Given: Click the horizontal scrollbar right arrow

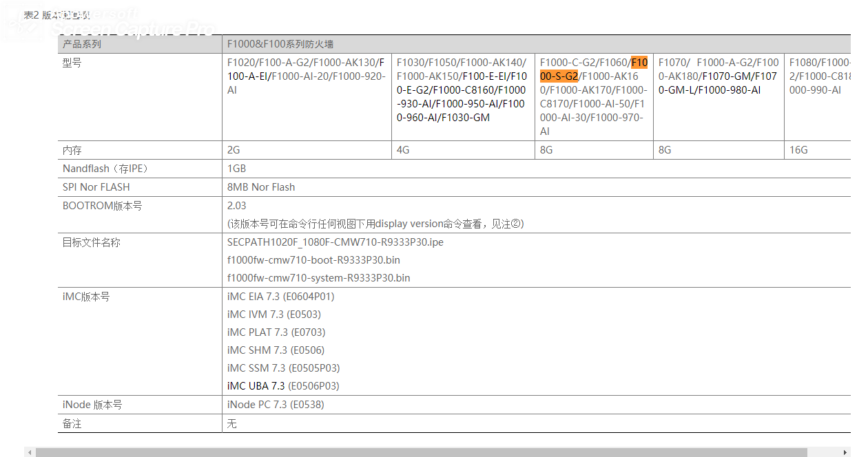Looking at the screenshot, I should 846,452.
